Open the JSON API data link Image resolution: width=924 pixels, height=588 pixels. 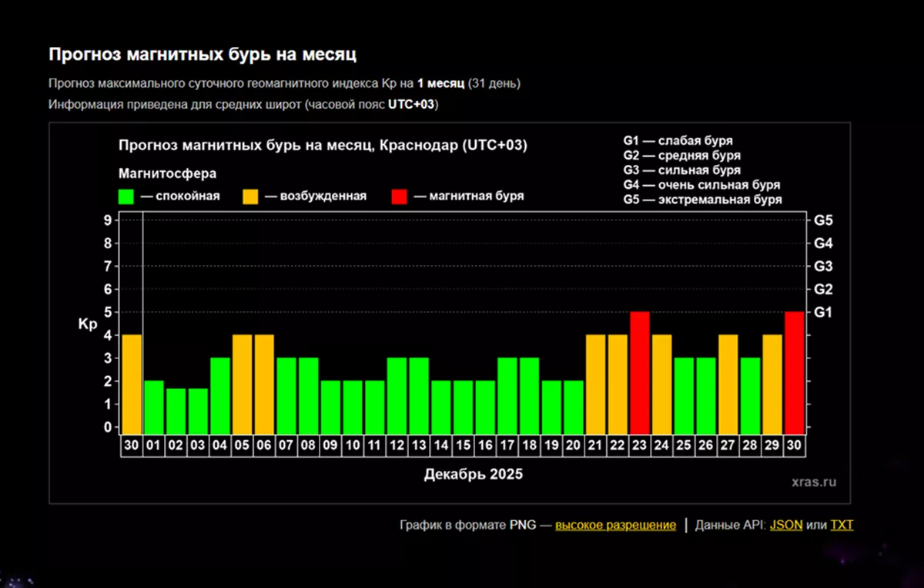click(x=785, y=525)
